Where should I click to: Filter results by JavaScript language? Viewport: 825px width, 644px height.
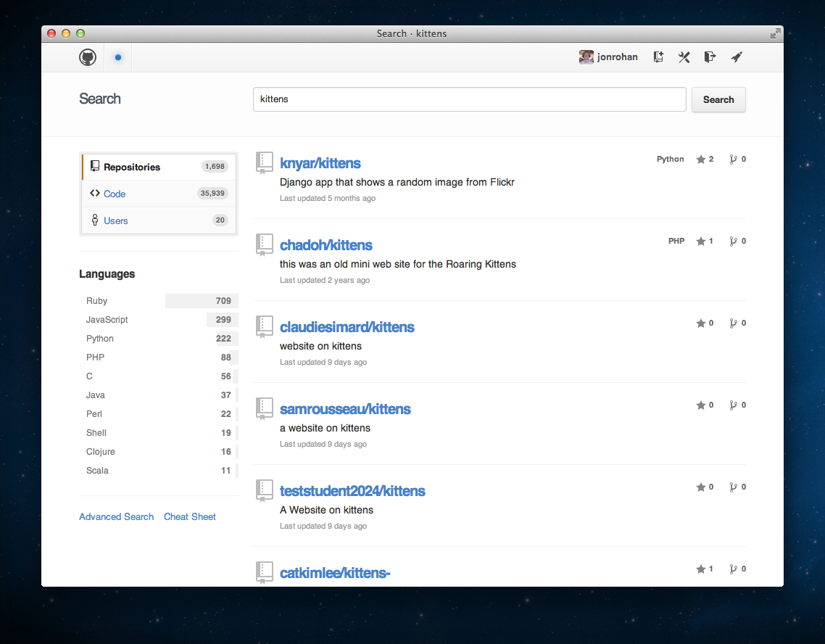(107, 320)
